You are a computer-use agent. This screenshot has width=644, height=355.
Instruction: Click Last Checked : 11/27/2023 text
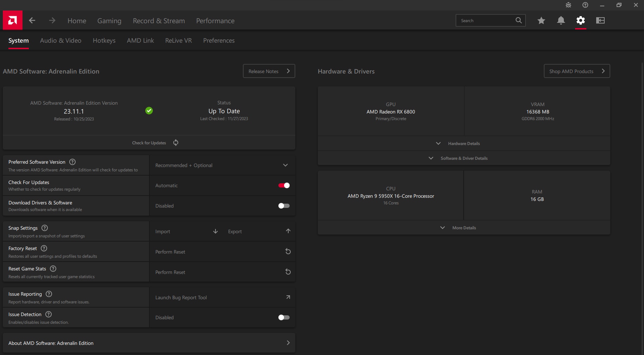(224, 119)
